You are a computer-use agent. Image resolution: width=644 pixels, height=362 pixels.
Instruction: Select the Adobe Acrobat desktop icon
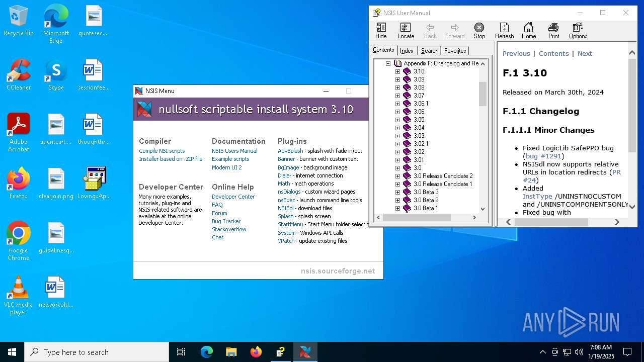tap(19, 133)
